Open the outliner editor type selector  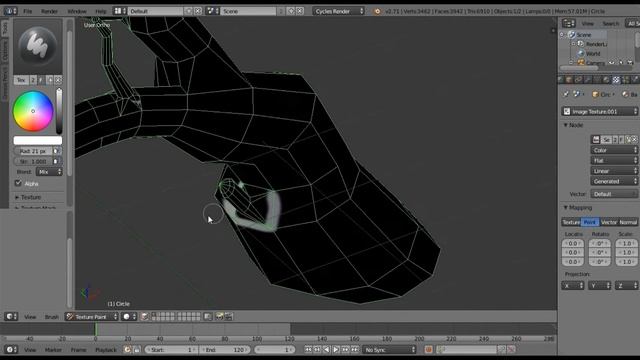569,23
